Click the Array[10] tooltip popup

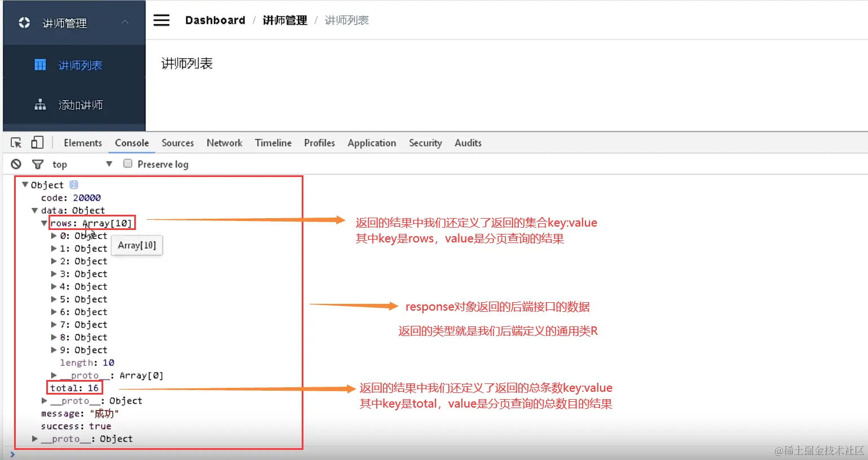coord(137,245)
